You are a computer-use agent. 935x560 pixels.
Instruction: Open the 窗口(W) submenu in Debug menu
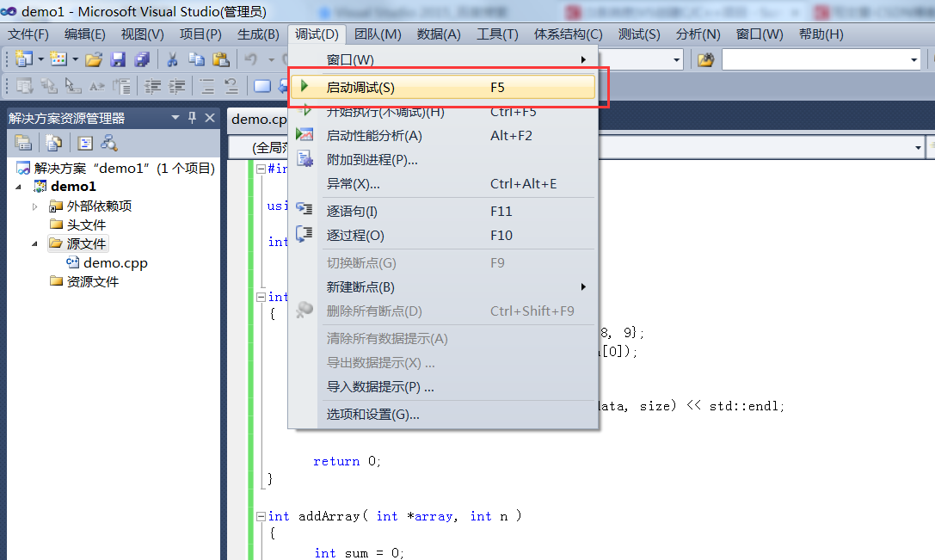(442, 59)
